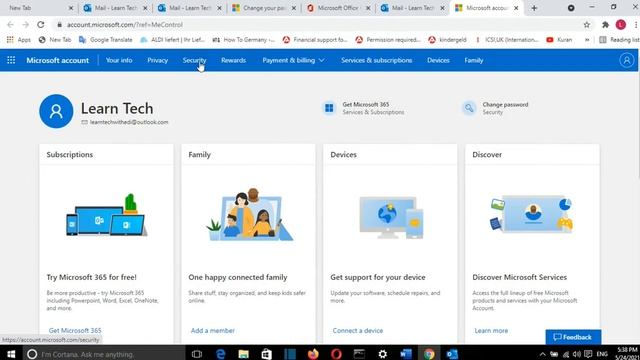Open the Devices navigation tab

click(438, 60)
